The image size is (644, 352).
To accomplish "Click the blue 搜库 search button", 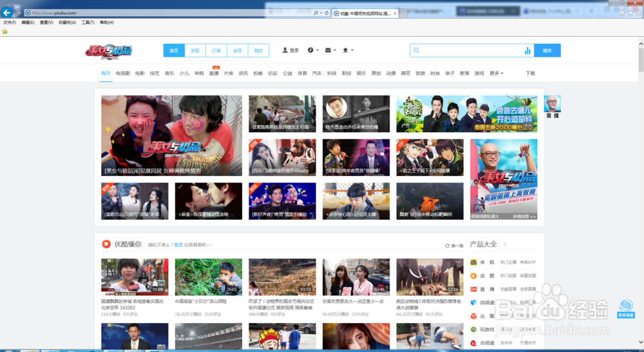I will tap(547, 50).
